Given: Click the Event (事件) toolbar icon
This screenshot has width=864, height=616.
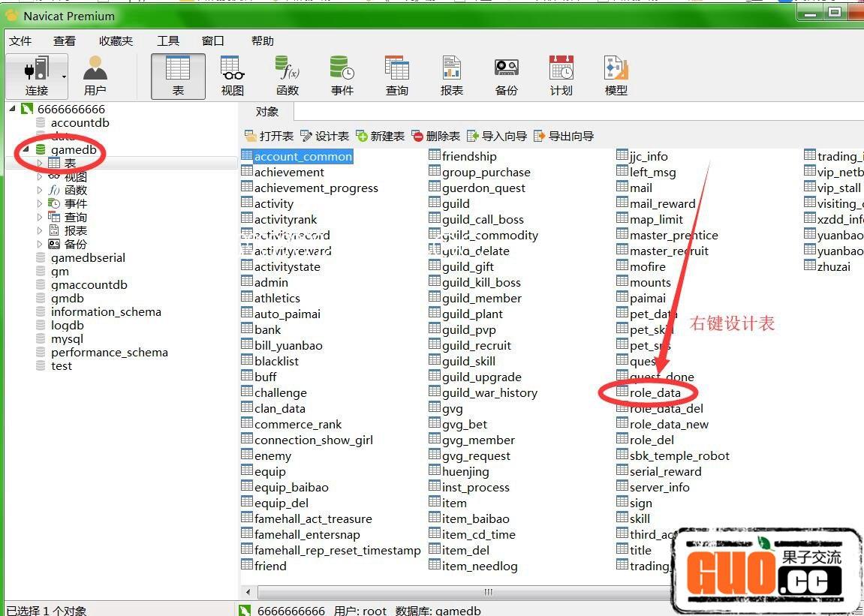Looking at the screenshot, I should click(342, 75).
